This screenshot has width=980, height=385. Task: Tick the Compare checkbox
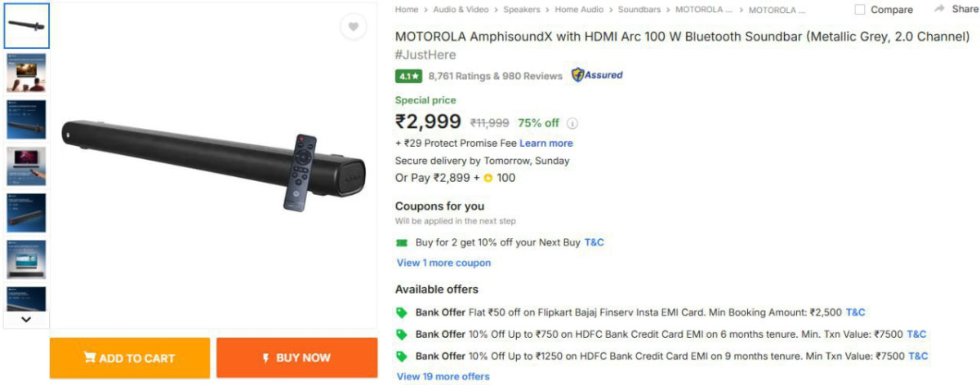(860, 10)
